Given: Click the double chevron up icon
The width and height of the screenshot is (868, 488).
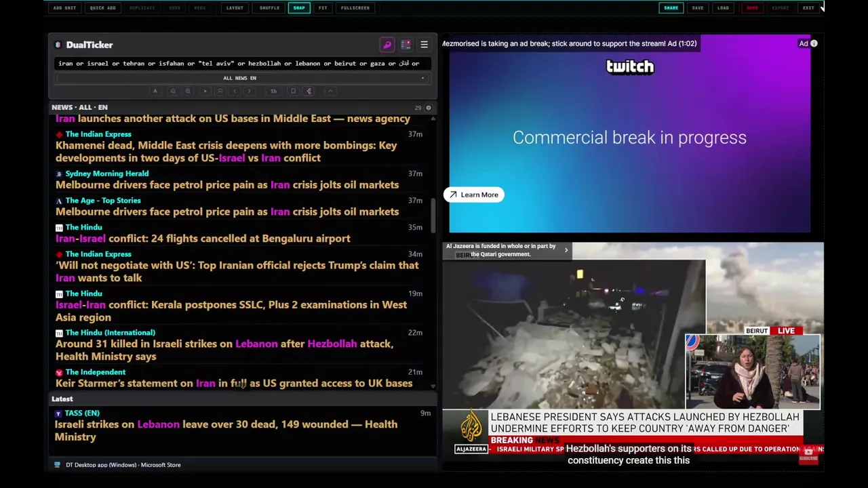Looking at the screenshot, I should (220, 91).
